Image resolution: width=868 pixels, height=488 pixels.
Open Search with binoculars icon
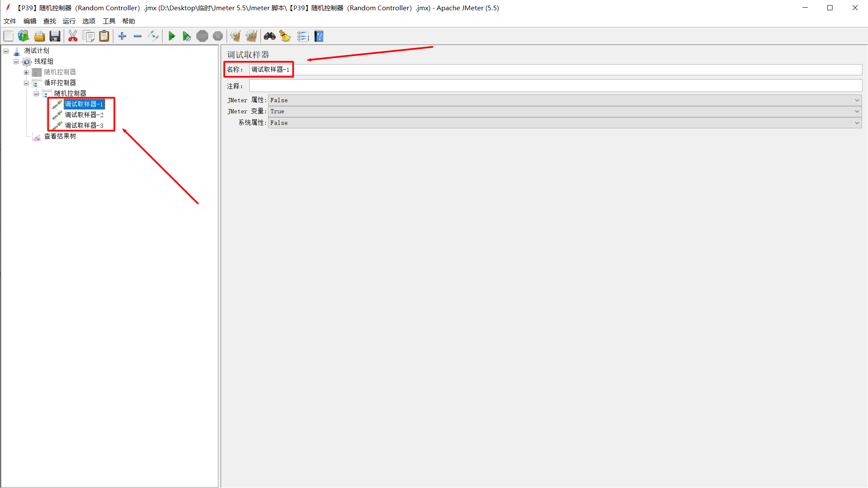click(270, 36)
